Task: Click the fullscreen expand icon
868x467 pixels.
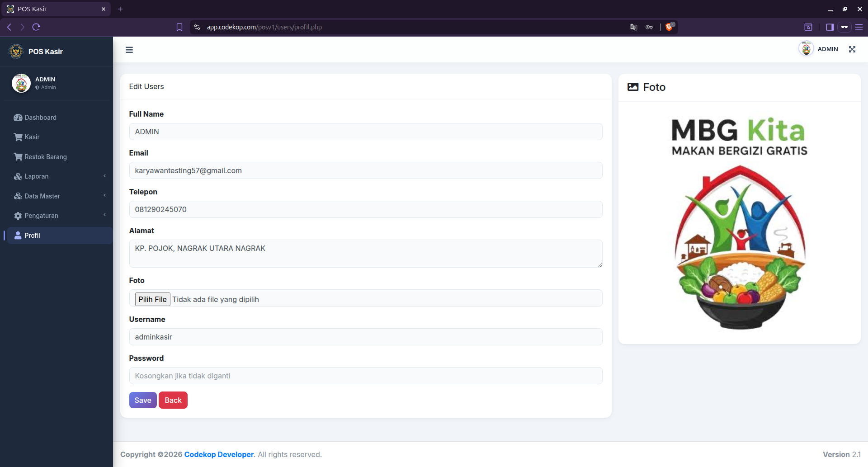Action: (x=852, y=49)
